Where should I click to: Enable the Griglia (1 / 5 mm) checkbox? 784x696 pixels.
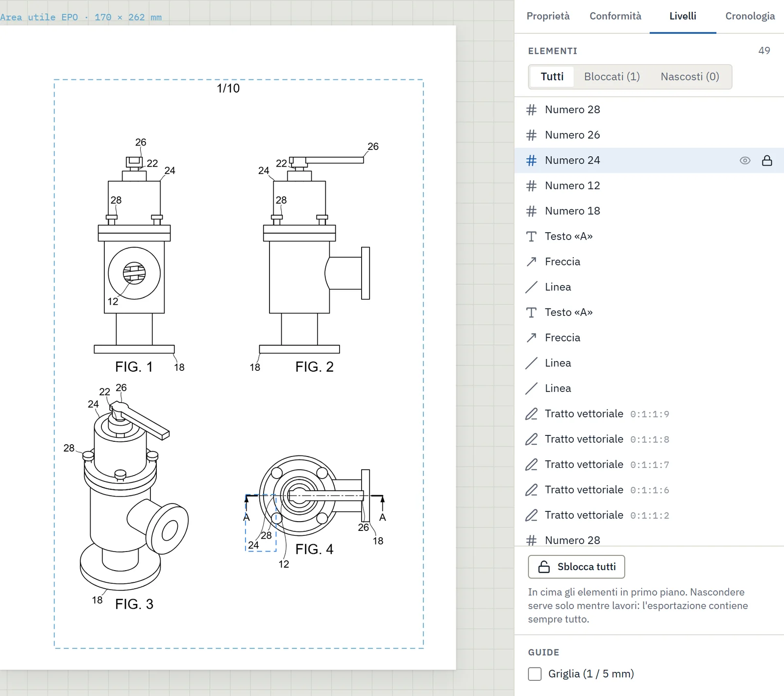pyautogui.click(x=535, y=674)
